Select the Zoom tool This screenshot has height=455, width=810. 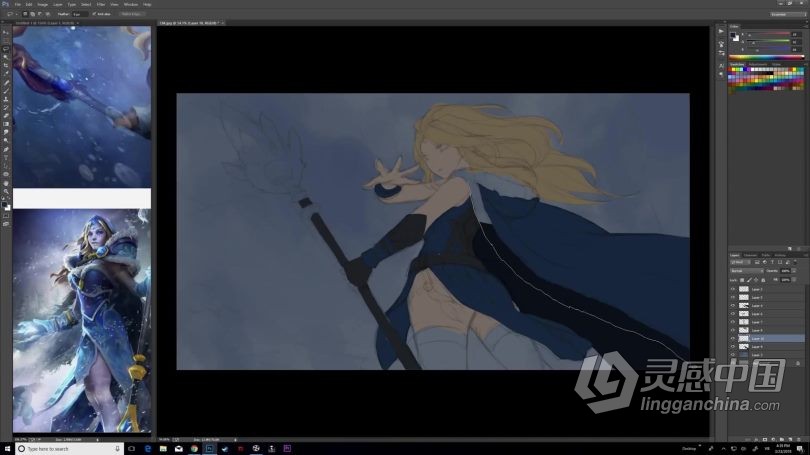pyautogui.click(x=6, y=192)
